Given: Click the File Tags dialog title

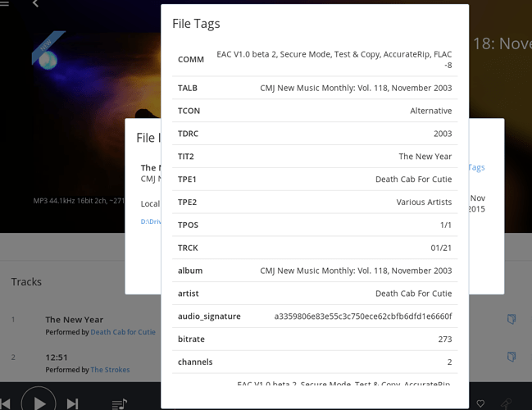Looking at the screenshot, I should 196,24.
